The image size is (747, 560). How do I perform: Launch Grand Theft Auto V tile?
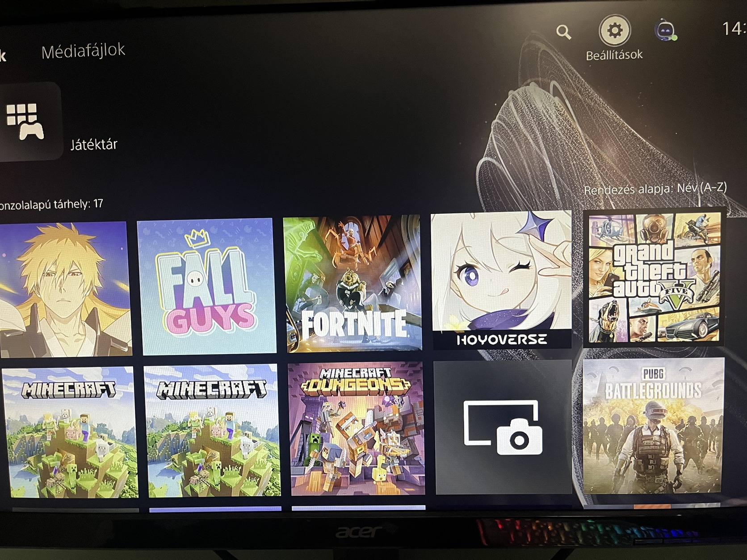pyautogui.click(x=653, y=277)
